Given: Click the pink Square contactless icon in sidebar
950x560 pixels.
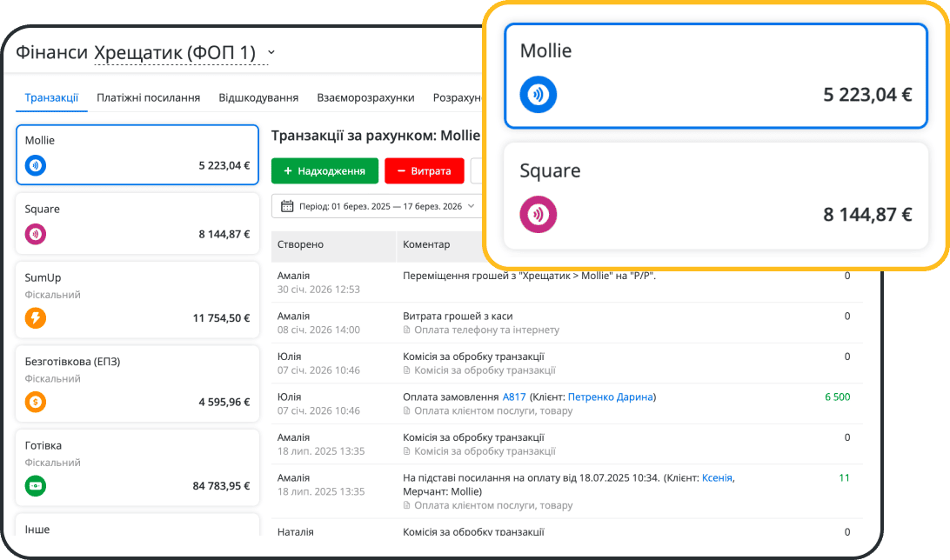Looking at the screenshot, I should coord(36,234).
